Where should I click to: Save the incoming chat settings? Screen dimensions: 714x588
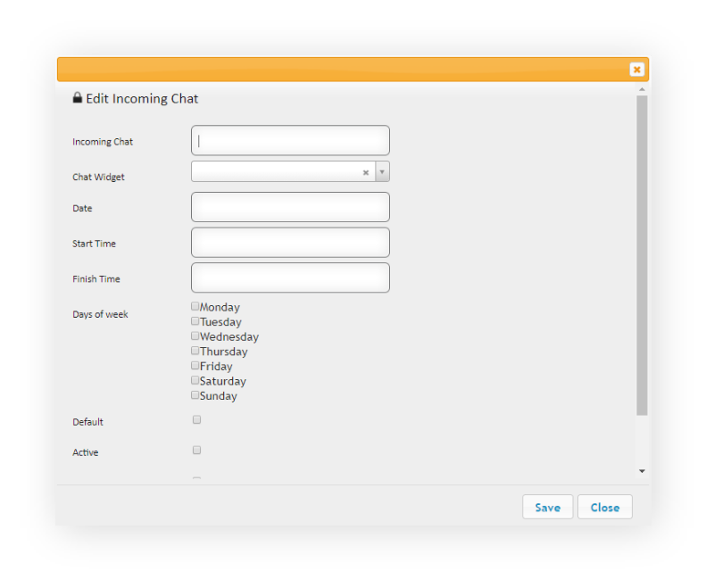click(x=547, y=507)
